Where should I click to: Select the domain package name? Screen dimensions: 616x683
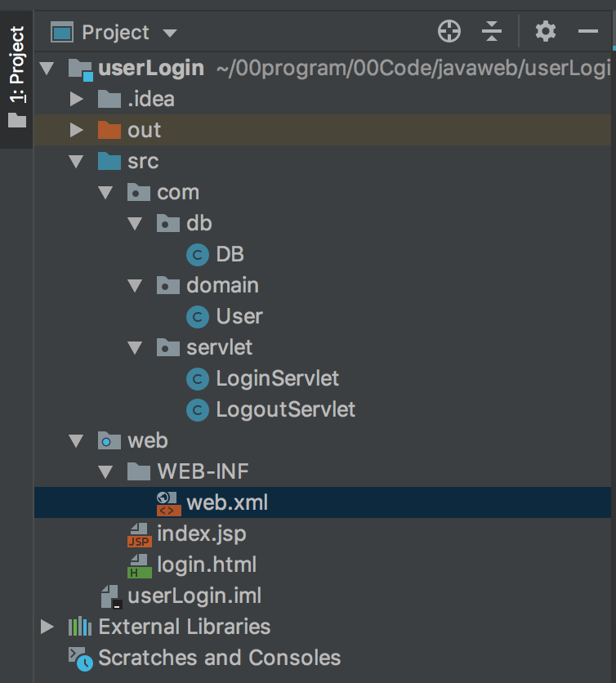(x=222, y=285)
